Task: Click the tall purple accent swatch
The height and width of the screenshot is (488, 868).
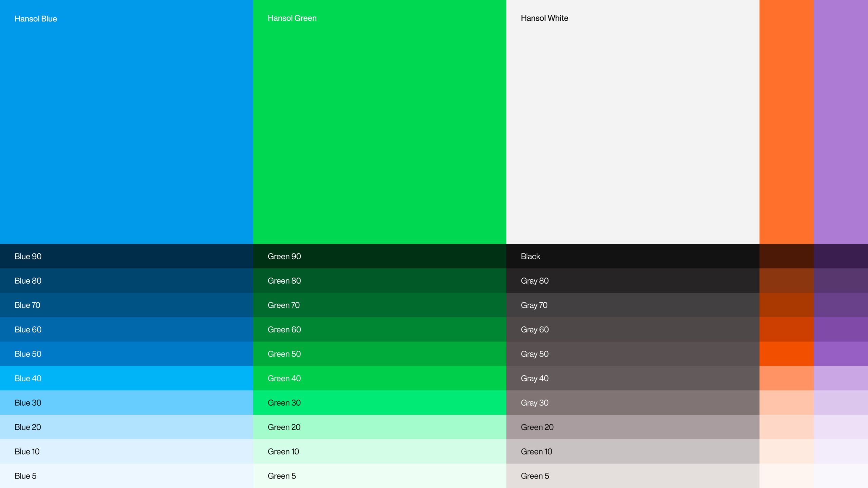Action: point(841,122)
